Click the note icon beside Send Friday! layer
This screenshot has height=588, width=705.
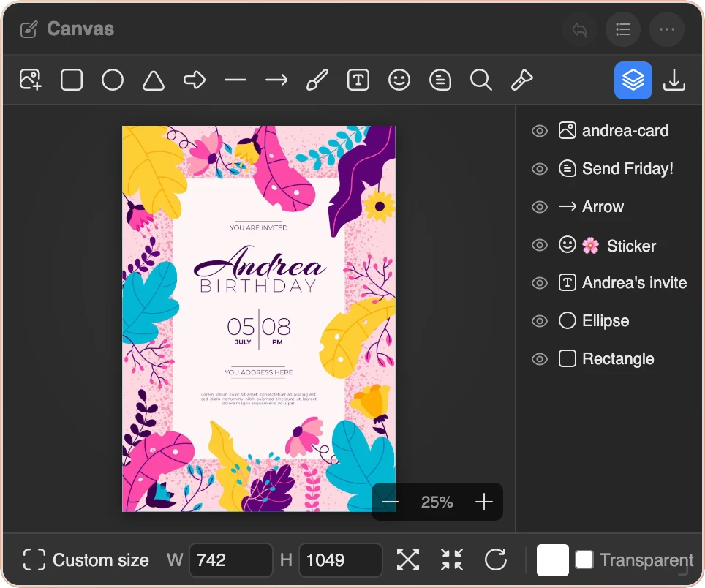(x=567, y=169)
